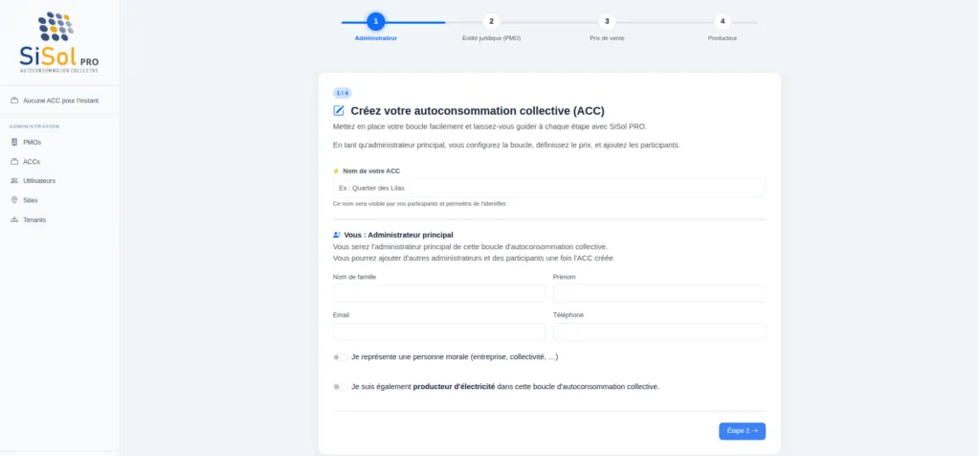Screen dimensions: 980x456
Task: Click the user icon by 'Administrateur principal'
Action: (337, 236)
